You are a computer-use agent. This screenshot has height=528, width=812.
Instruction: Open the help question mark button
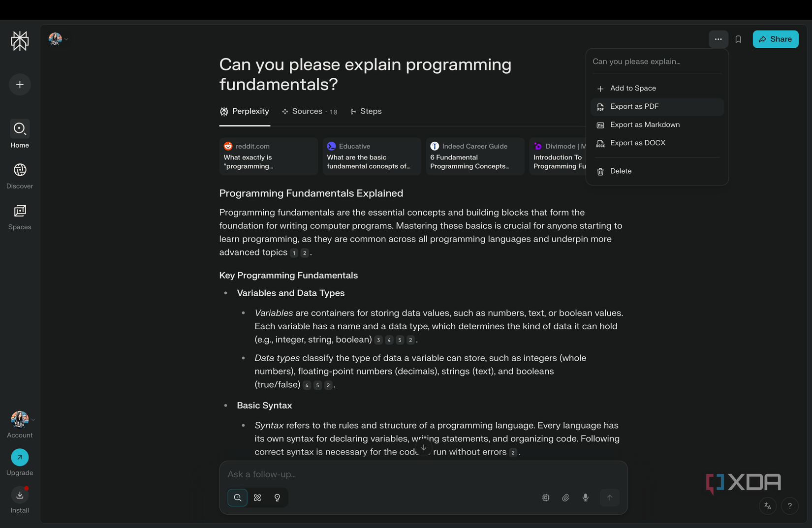[789, 506]
